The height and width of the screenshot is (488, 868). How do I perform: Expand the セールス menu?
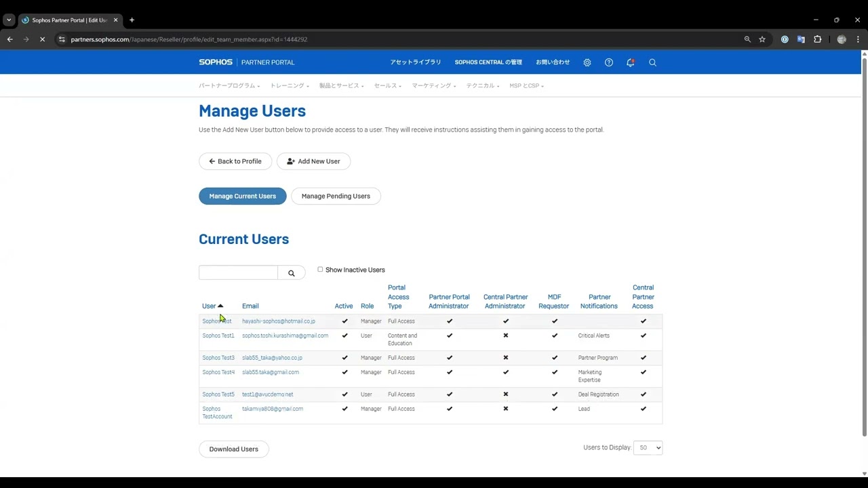click(x=388, y=86)
